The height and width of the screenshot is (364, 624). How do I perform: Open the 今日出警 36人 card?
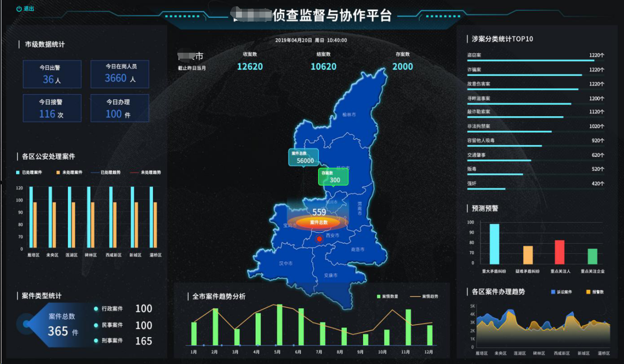click(x=52, y=74)
